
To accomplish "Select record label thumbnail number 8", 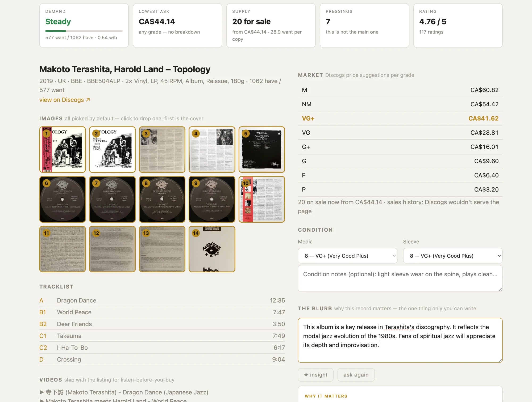I will pyautogui.click(x=162, y=199).
